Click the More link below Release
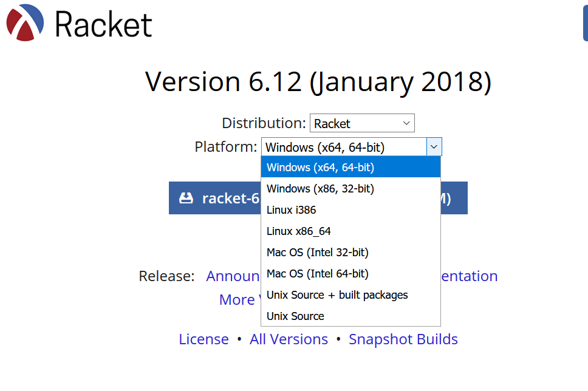Image resolution: width=588 pixels, height=391 pixels. coord(237,299)
